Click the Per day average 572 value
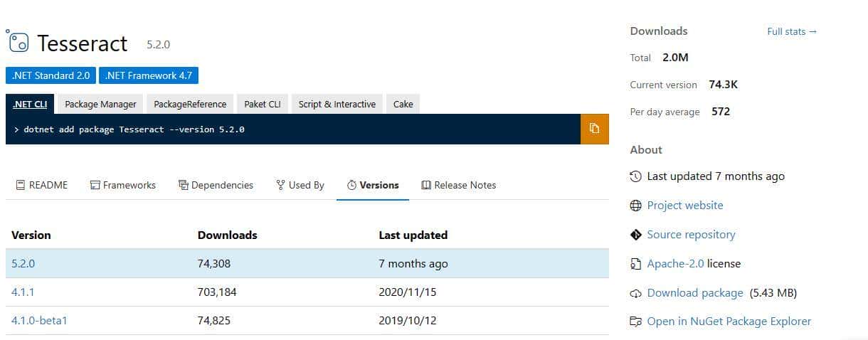The height and width of the screenshot is (340, 868). click(721, 112)
